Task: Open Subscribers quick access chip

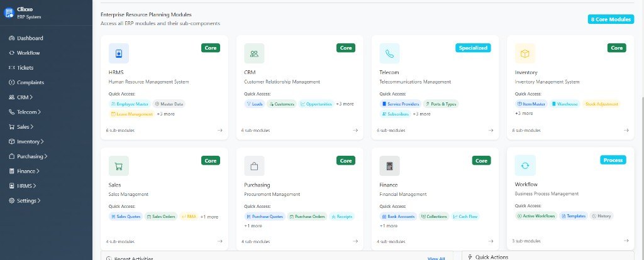Action: pos(395,114)
